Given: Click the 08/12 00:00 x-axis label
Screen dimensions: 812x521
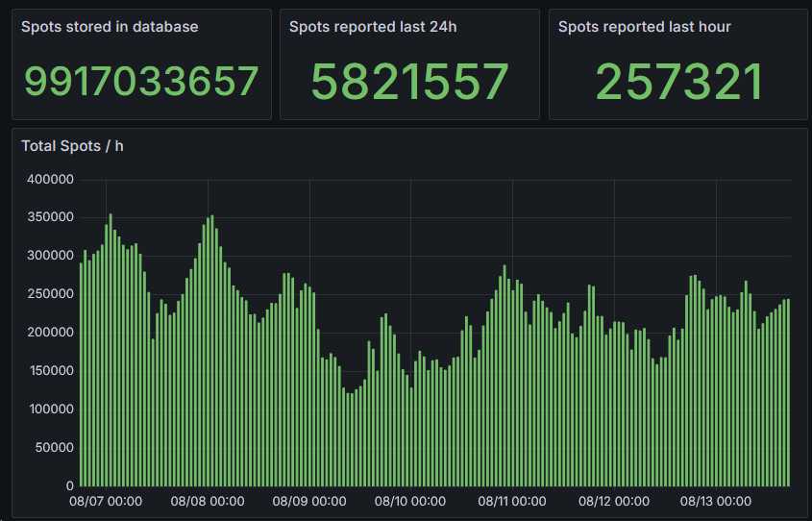Looking at the screenshot, I should tap(614, 502).
